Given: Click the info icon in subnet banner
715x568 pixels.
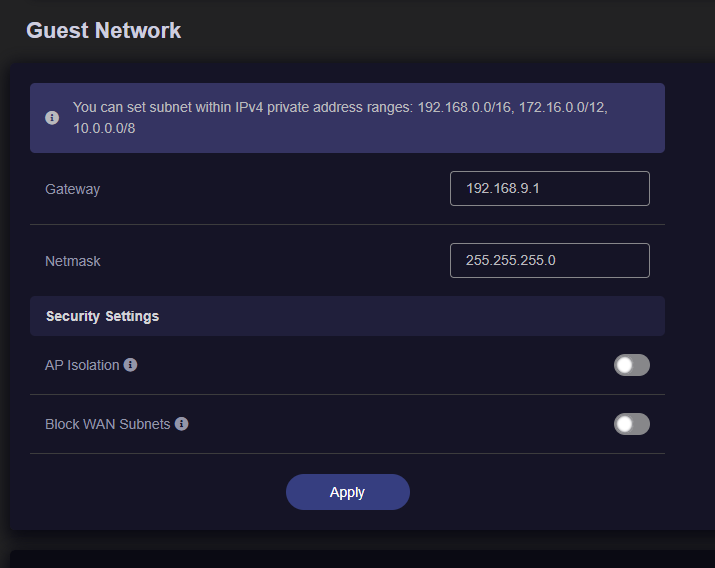Looking at the screenshot, I should click(52, 118).
